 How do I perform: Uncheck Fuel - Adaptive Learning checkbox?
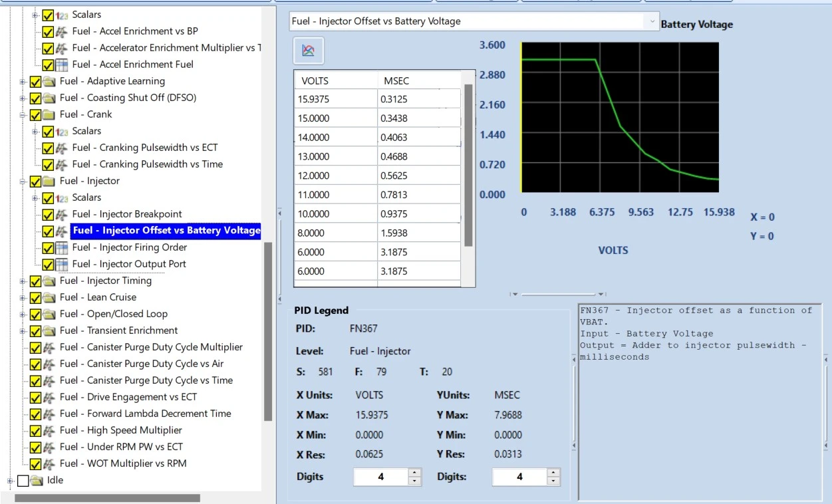(36, 81)
